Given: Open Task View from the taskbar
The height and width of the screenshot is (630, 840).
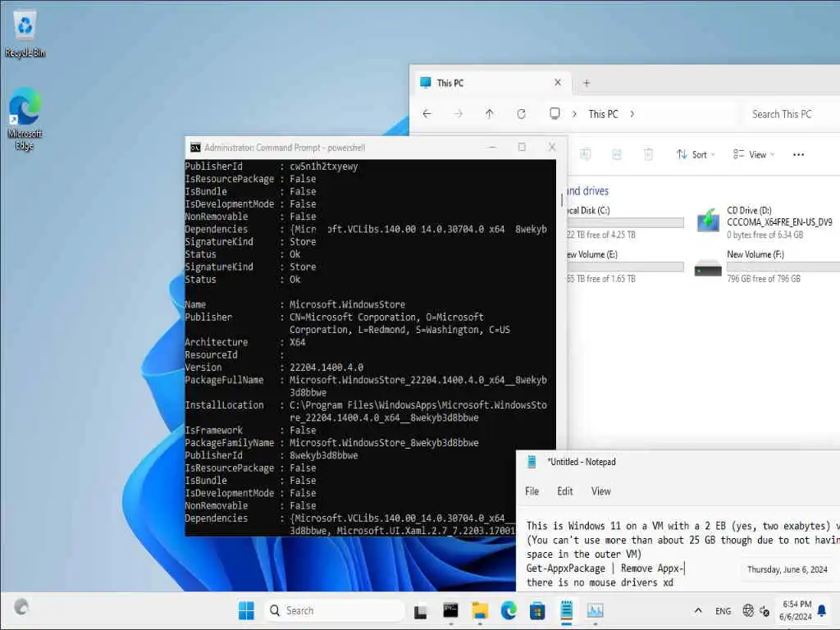Looking at the screenshot, I should coord(421,610).
